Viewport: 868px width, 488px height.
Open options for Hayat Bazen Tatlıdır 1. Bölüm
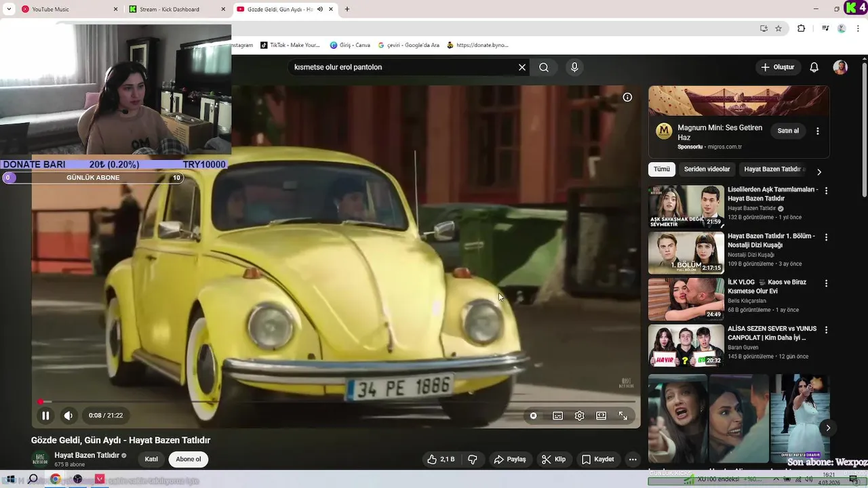pos(826,237)
